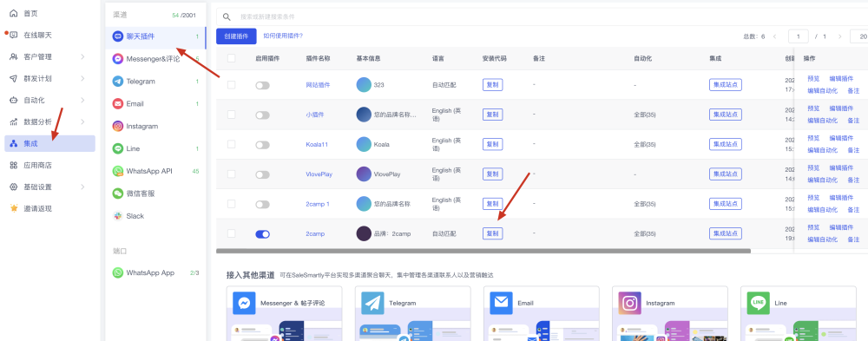Expand the 数据分析 menu chevron
Viewport: 868px width, 341px height.
[x=82, y=121]
